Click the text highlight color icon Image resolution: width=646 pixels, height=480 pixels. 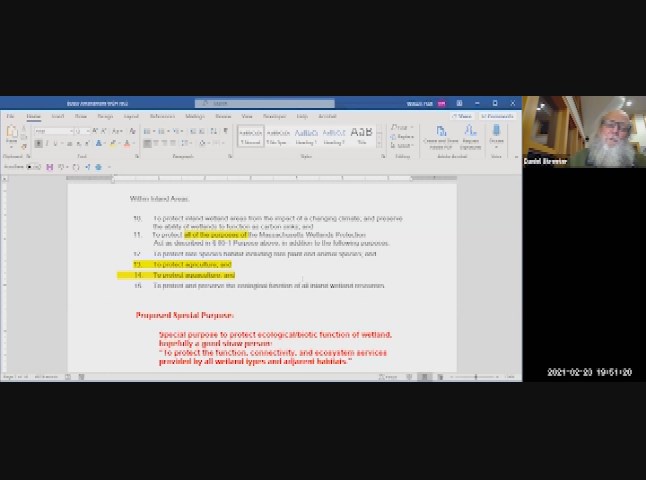click(113, 144)
